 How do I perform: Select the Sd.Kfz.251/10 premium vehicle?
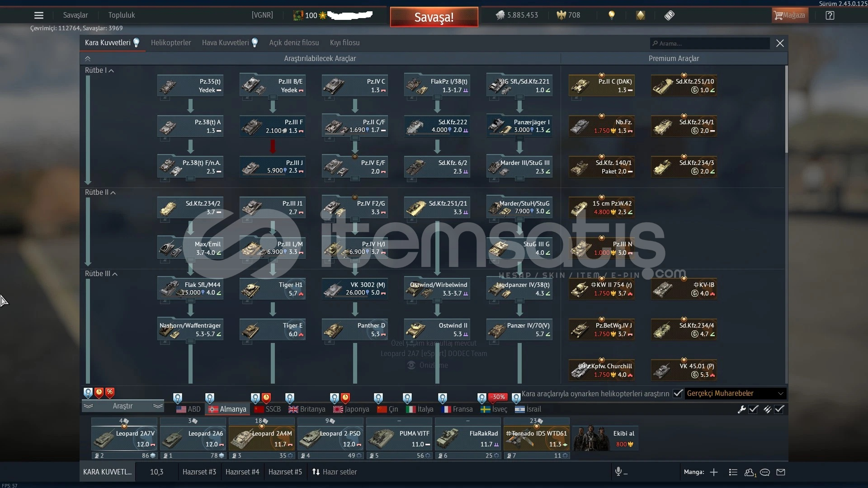coord(684,86)
